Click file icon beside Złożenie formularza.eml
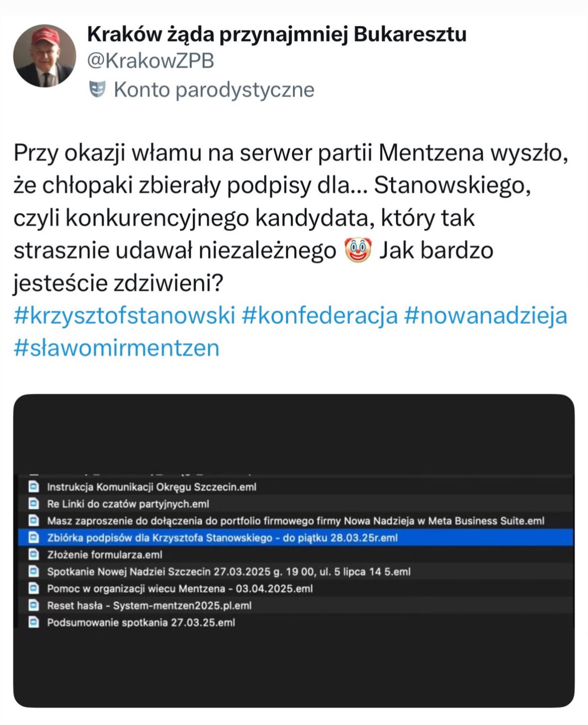Screen dimensions: 588x725 pos(33,555)
